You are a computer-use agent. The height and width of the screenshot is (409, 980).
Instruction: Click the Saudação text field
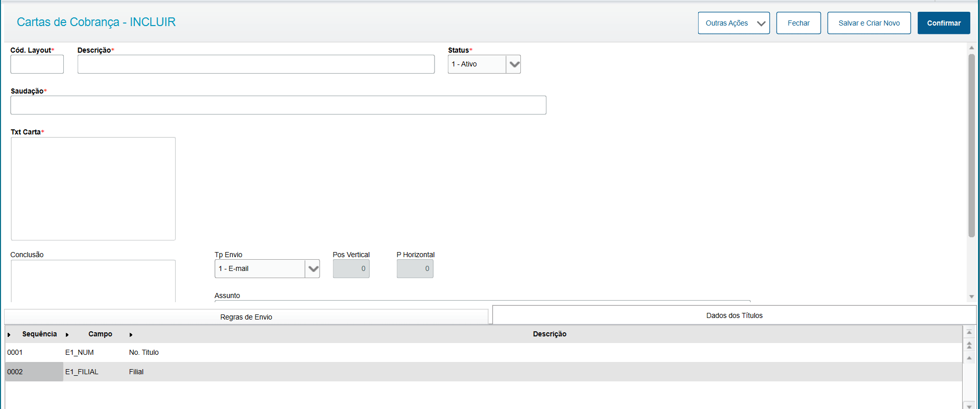[x=278, y=105]
